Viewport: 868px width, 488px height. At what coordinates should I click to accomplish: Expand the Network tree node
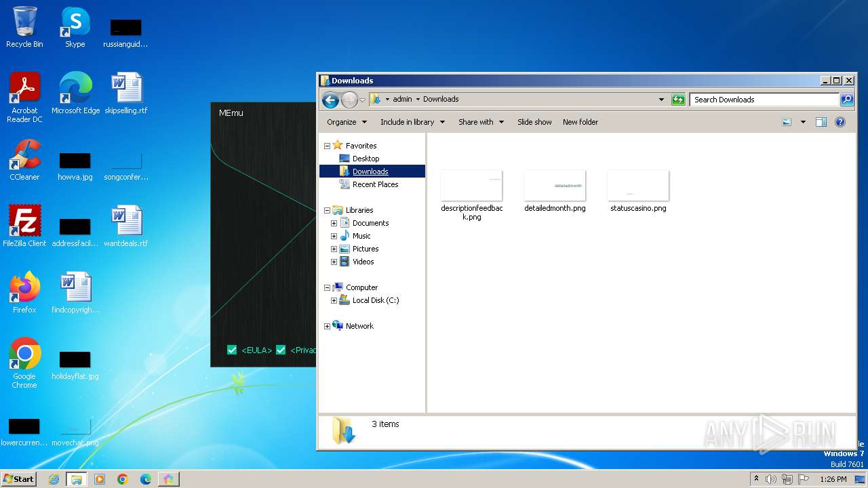click(x=327, y=326)
